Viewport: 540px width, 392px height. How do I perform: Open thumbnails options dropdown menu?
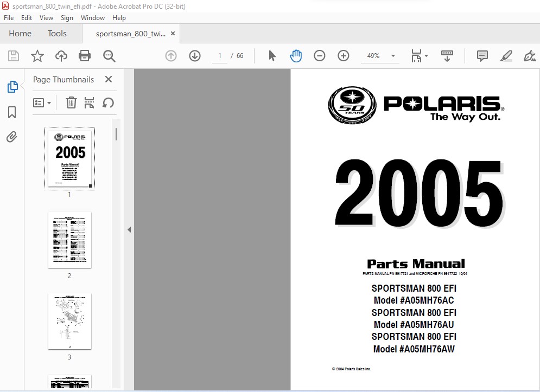tap(42, 102)
